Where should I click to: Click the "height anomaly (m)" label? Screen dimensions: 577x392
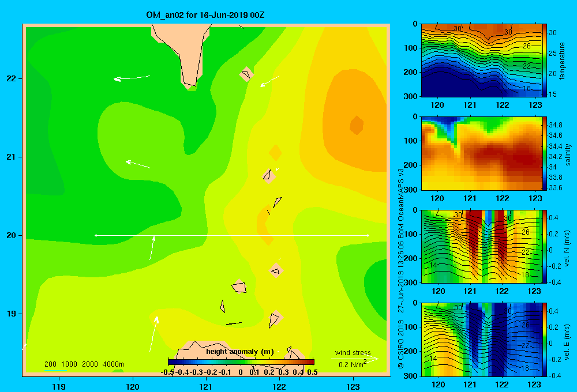tap(240, 352)
